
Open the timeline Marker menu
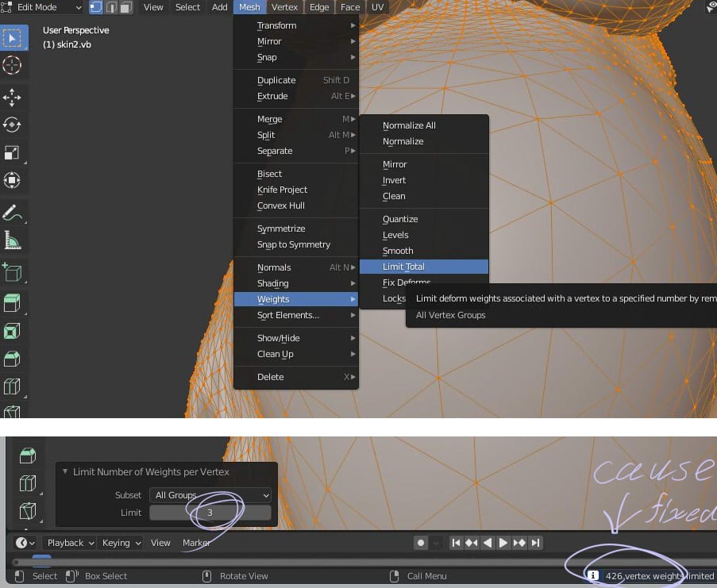(196, 543)
